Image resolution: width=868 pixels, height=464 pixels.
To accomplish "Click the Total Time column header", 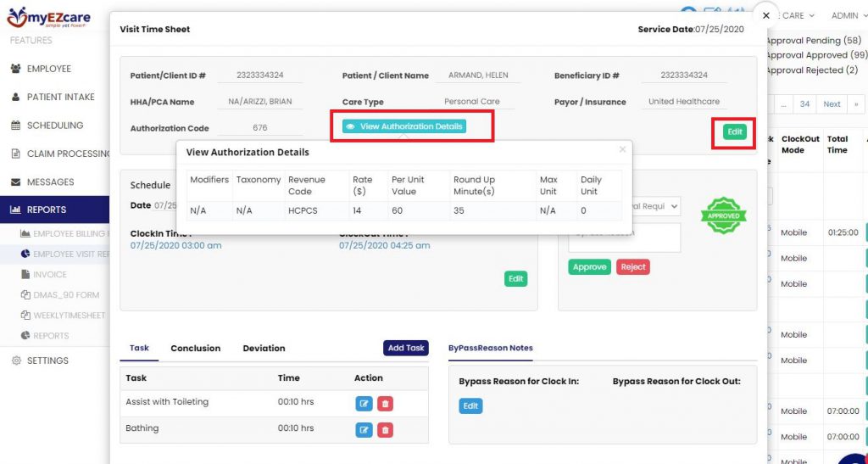I will tap(837, 144).
